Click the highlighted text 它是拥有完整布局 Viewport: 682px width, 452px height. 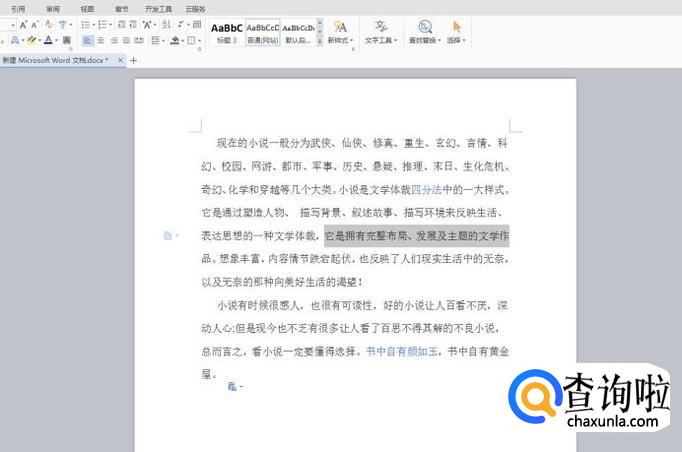point(367,236)
